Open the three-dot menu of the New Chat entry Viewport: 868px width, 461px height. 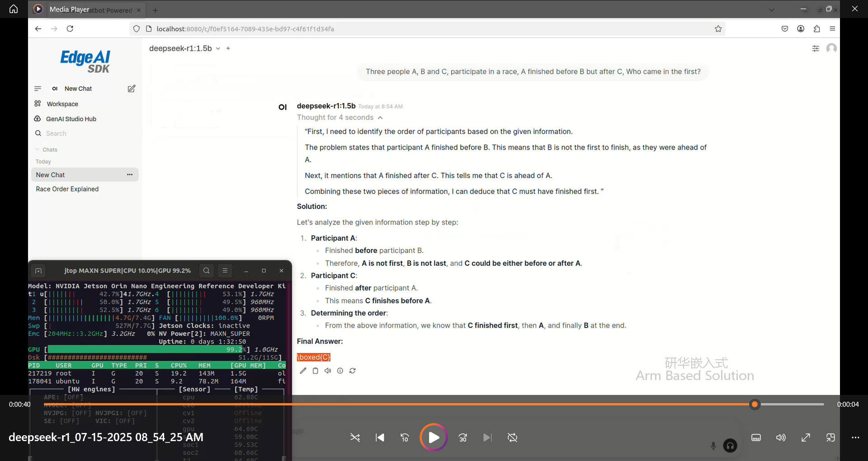[130, 175]
